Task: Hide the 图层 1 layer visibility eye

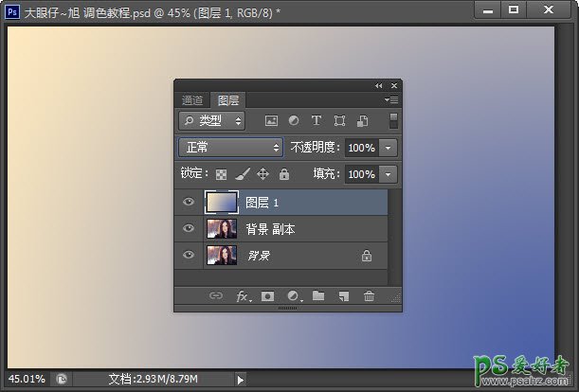Action: [x=189, y=203]
